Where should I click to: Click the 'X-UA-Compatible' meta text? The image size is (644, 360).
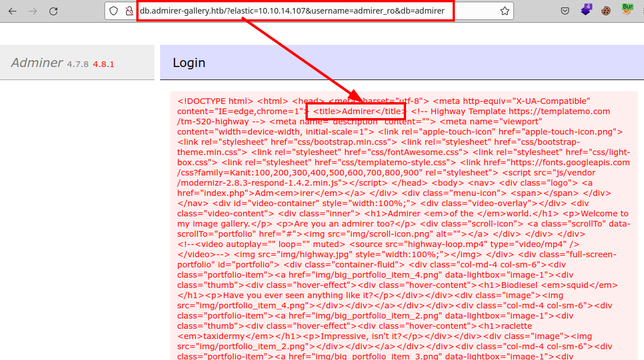(x=551, y=101)
